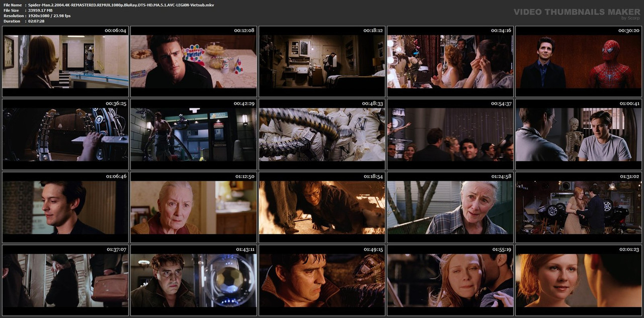Select the resolution text 1920x1080 / 23.98 fps

click(49, 16)
